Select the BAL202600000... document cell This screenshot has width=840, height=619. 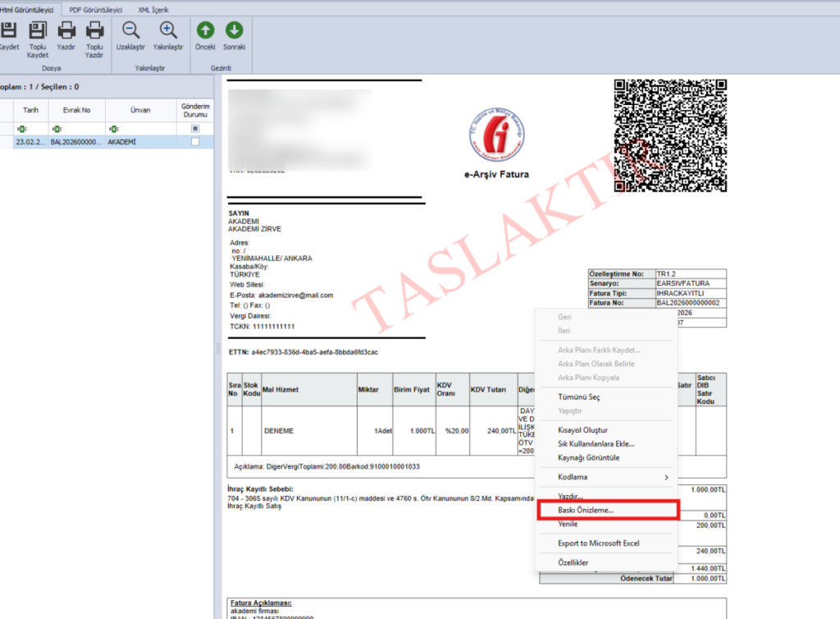[76, 142]
